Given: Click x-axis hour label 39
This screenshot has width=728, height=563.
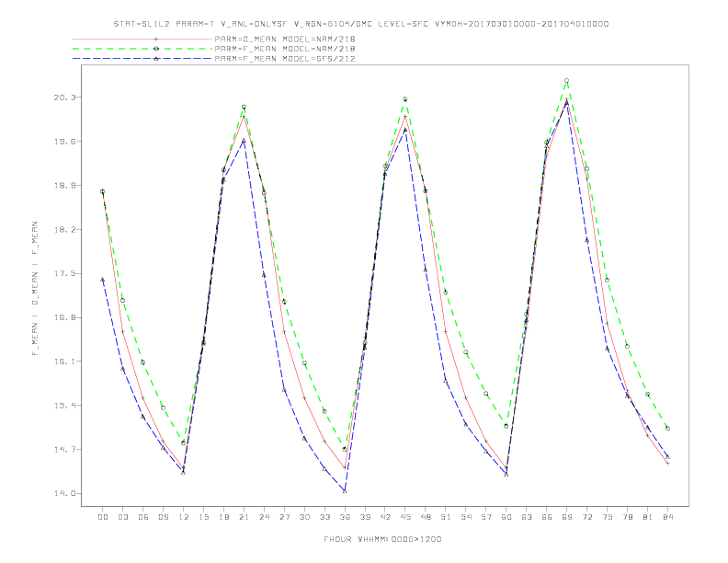Looking at the screenshot, I should click(x=365, y=517).
